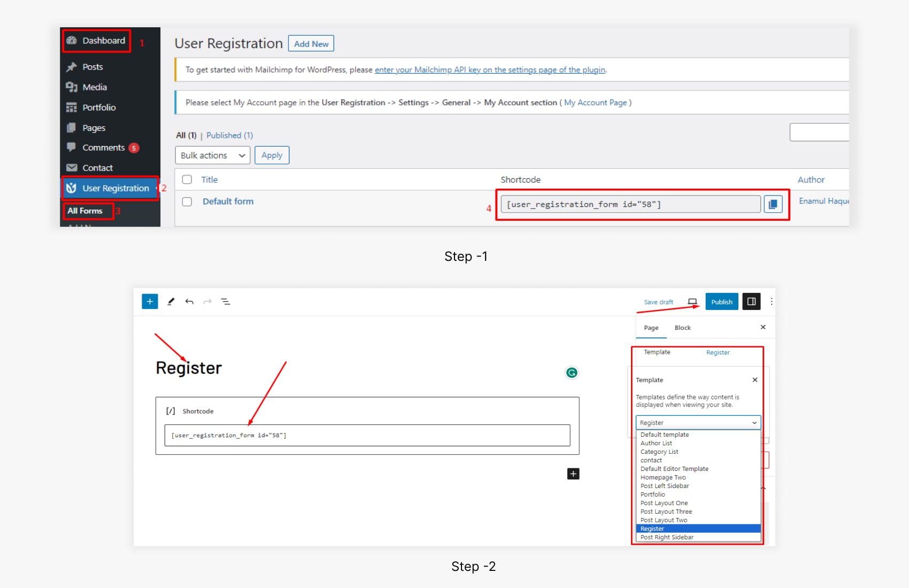
Task: Click Save draft
Action: pos(658,302)
